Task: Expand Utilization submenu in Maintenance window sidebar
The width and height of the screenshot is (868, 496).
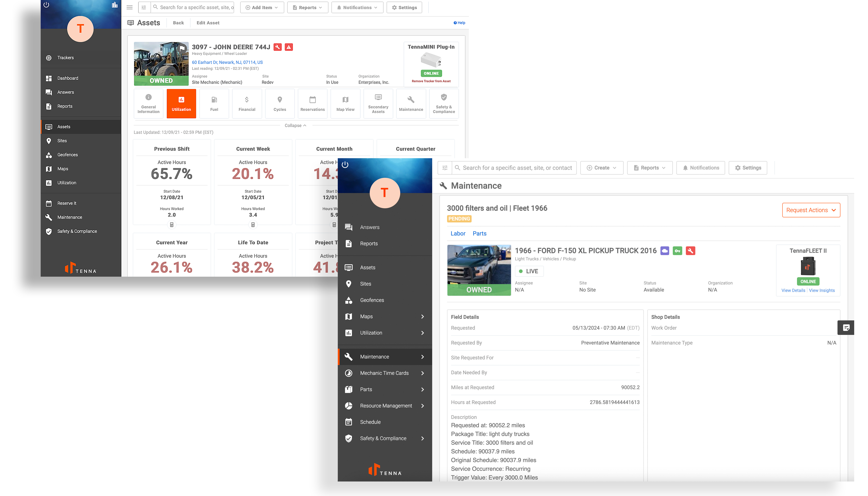Action: coord(423,333)
